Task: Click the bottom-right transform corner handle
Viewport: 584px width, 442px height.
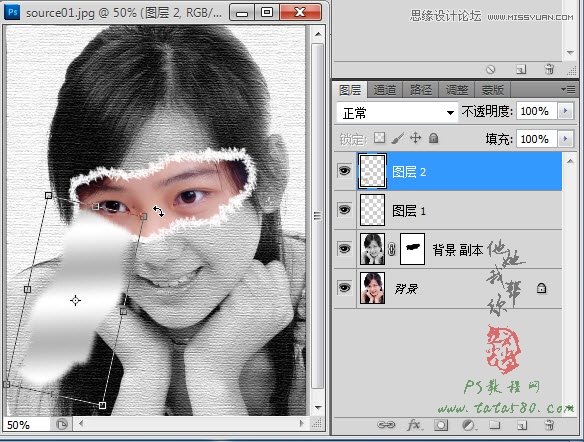Action: tap(102, 405)
